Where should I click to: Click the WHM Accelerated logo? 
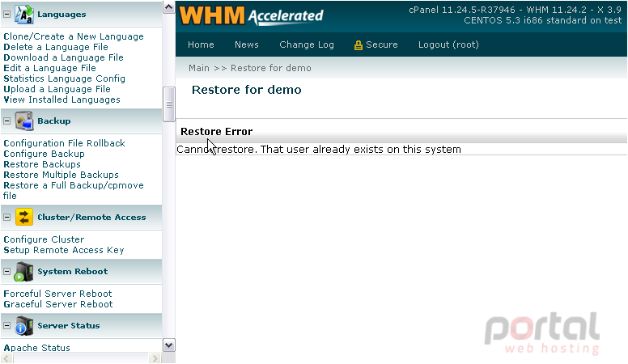pyautogui.click(x=251, y=16)
